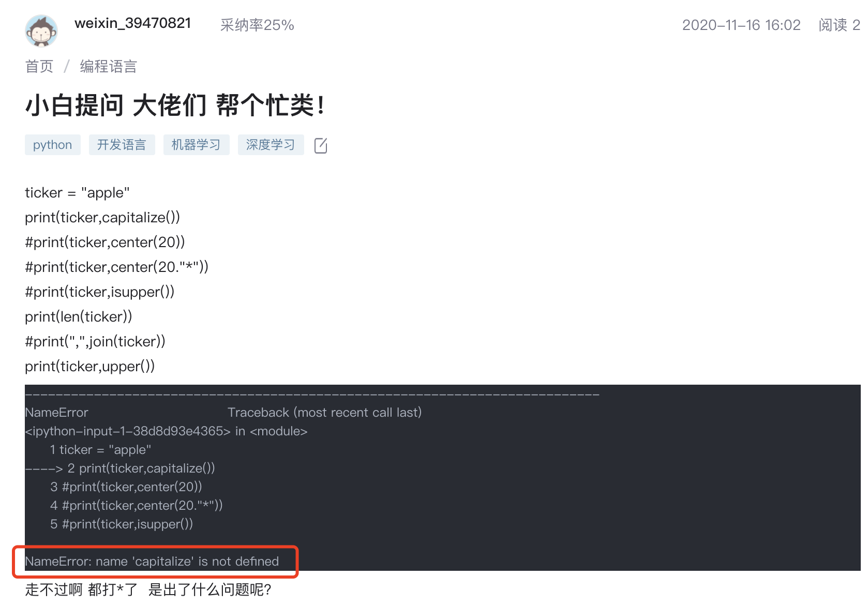The width and height of the screenshot is (868, 607).
Task: Select the 深度学习 tag
Action: click(x=271, y=145)
